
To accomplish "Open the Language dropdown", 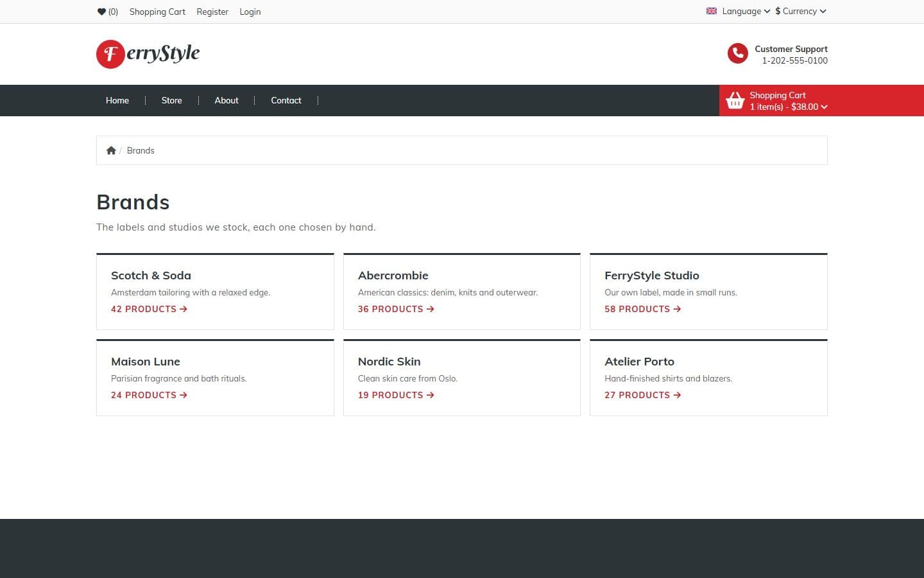I will coord(738,11).
